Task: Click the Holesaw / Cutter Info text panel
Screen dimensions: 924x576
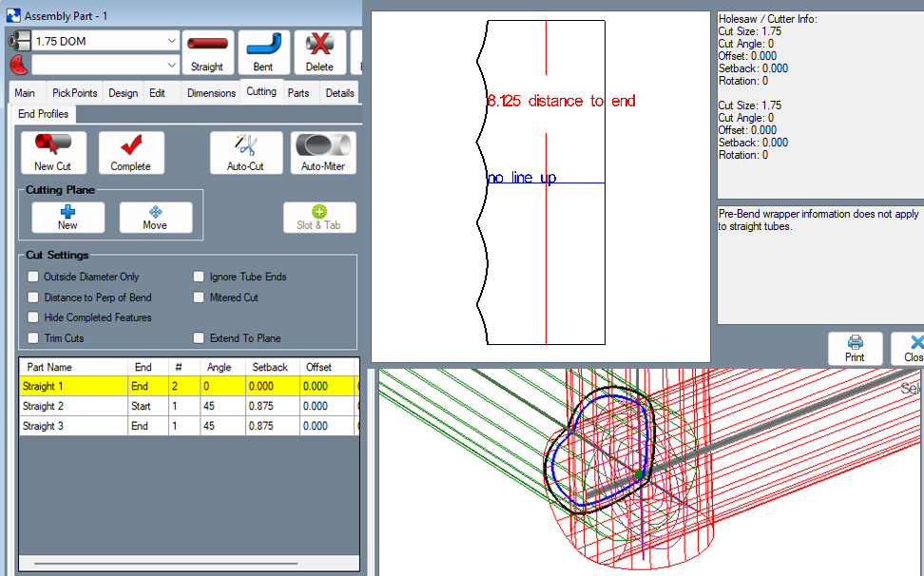Action: click(820, 105)
